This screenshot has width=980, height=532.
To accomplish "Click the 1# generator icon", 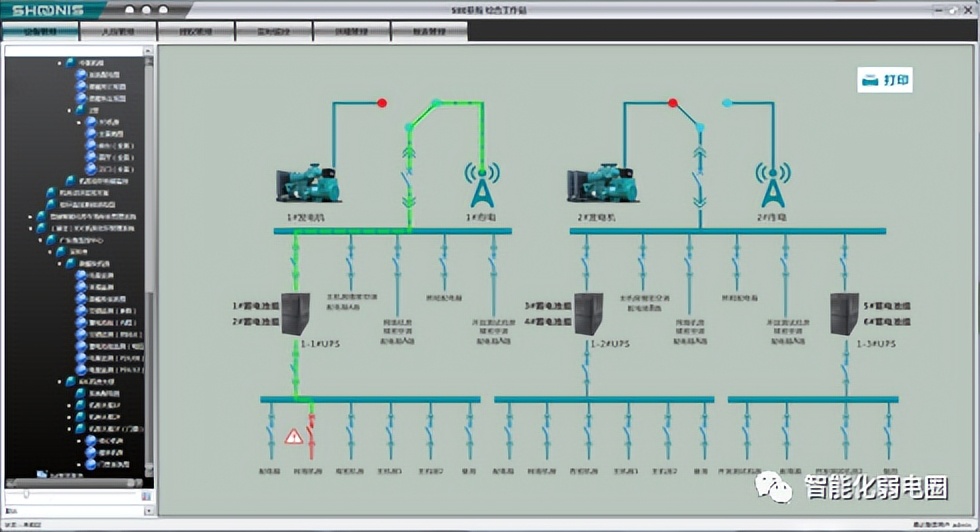I will pyautogui.click(x=309, y=183).
